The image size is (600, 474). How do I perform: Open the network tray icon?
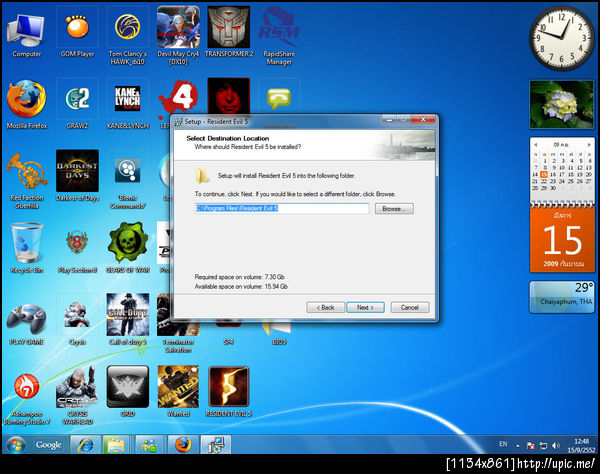tap(543, 445)
